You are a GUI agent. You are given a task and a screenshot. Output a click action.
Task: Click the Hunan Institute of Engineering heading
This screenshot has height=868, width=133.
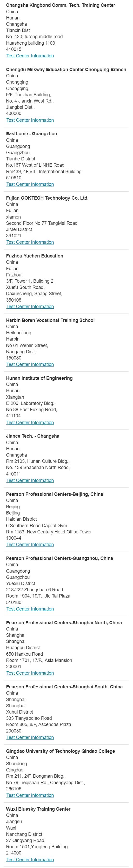point(39,378)
